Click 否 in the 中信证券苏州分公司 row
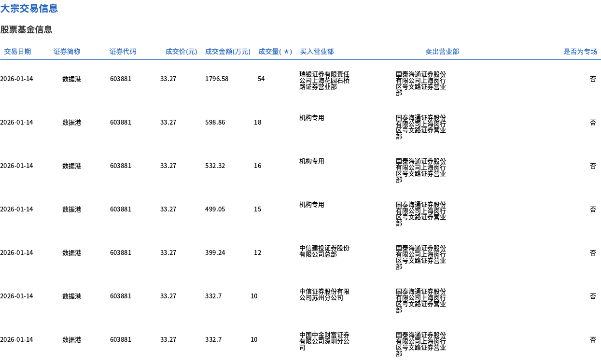Viewport: 601px width, 364px height. coord(593,296)
